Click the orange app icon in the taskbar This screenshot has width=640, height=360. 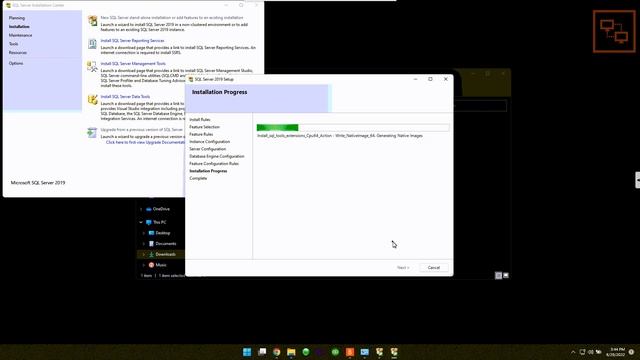[350, 352]
